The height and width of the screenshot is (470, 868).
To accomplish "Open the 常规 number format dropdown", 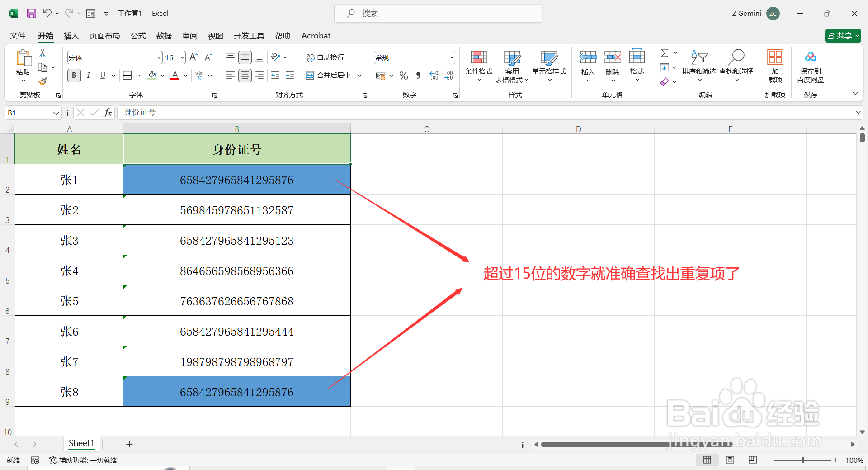I will pyautogui.click(x=451, y=57).
